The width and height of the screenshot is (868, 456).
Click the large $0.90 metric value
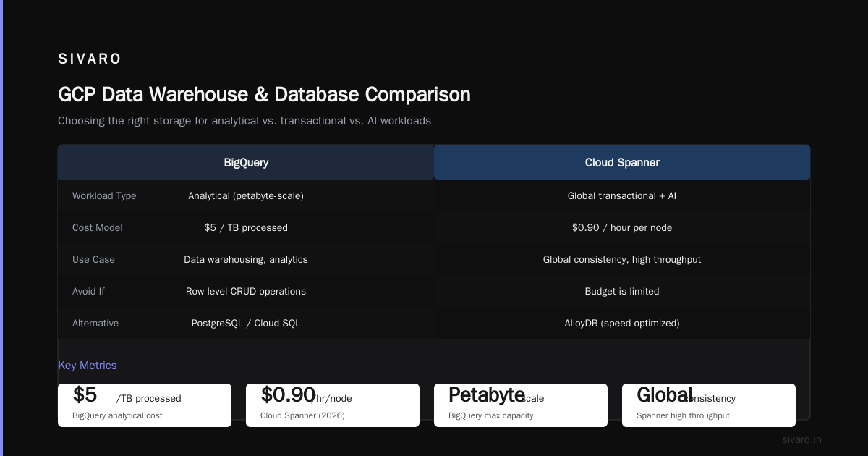coord(288,395)
